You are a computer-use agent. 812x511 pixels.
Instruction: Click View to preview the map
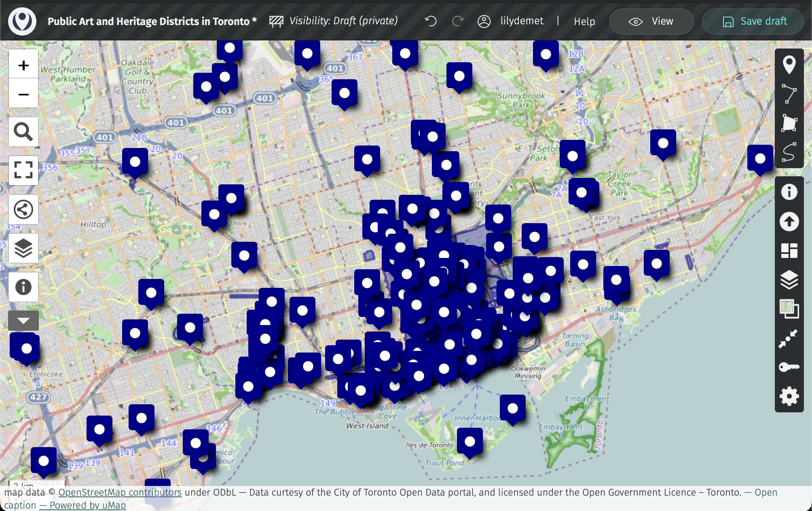[x=651, y=21]
